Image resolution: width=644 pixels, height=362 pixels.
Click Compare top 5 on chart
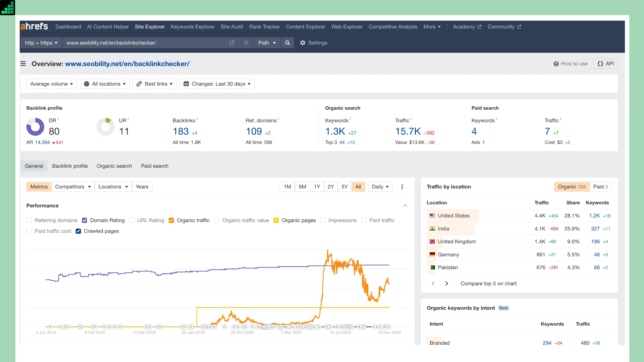coord(488,284)
